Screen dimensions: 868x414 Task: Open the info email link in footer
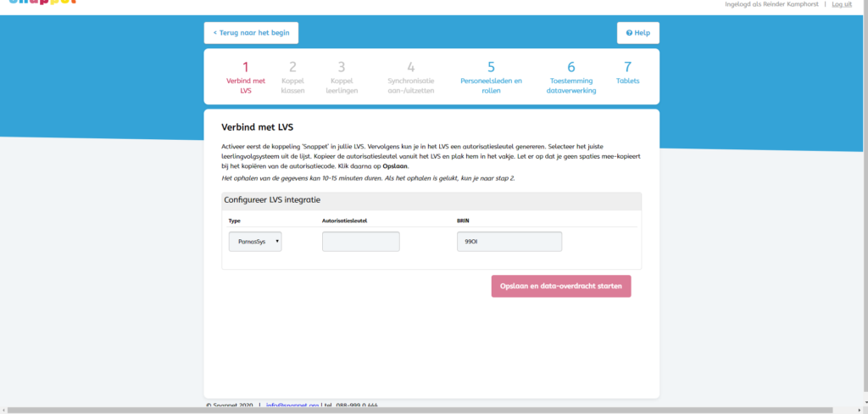pos(292,406)
